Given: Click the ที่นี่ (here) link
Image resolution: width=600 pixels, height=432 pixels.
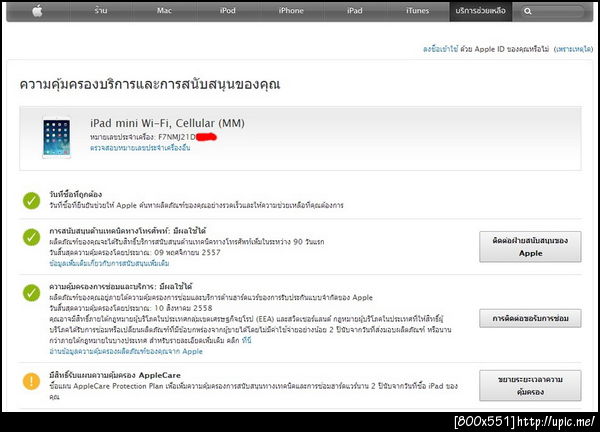Looking at the screenshot, I should (246, 341).
